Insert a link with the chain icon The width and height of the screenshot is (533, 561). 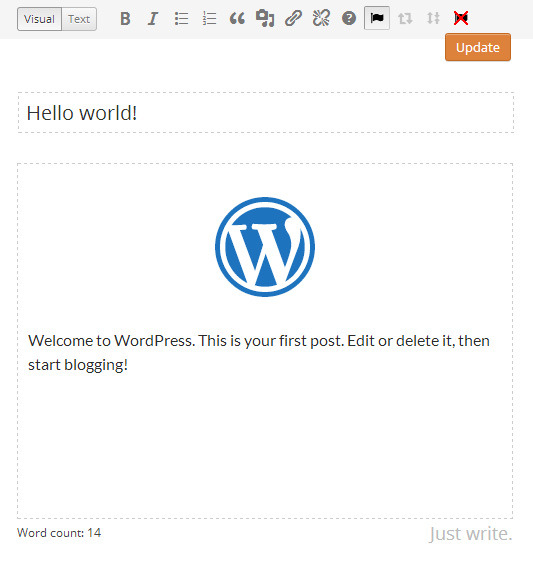click(x=293, y=19)
